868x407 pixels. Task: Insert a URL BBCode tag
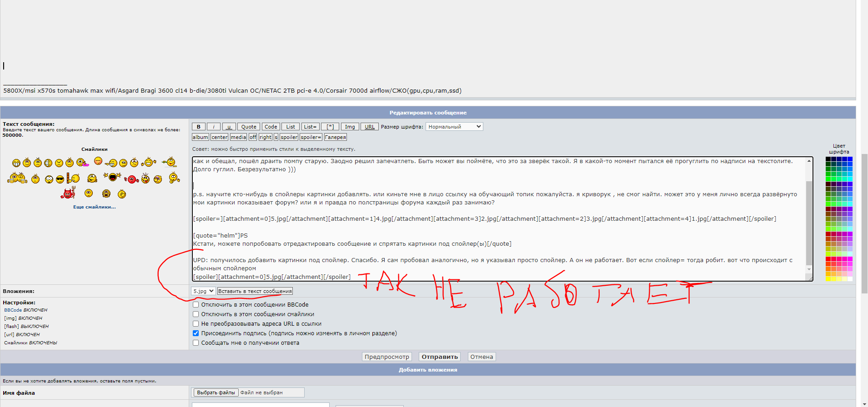370,127
